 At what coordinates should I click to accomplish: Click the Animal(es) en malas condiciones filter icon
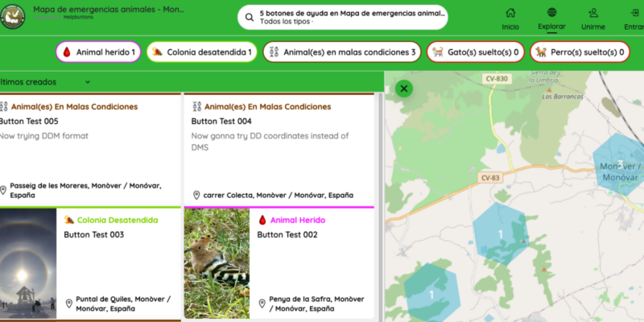tap(274, 52)
